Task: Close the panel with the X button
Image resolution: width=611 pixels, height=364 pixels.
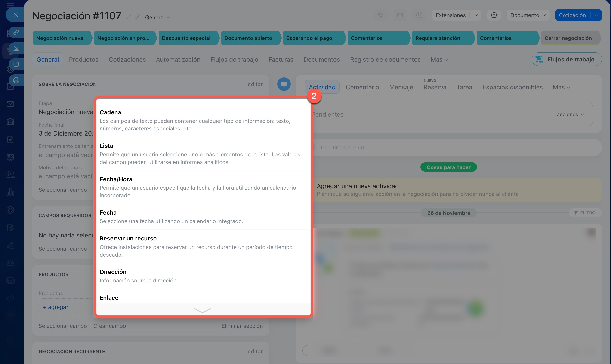Action: [x=15, y=15]
